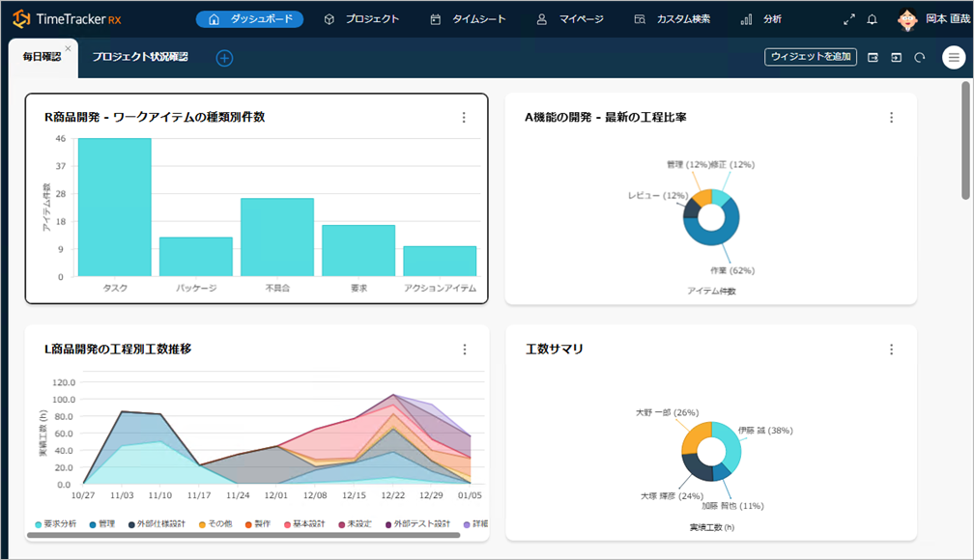
Task: Click the ウィジェットを追加 button
Action: tap(811, 57)
